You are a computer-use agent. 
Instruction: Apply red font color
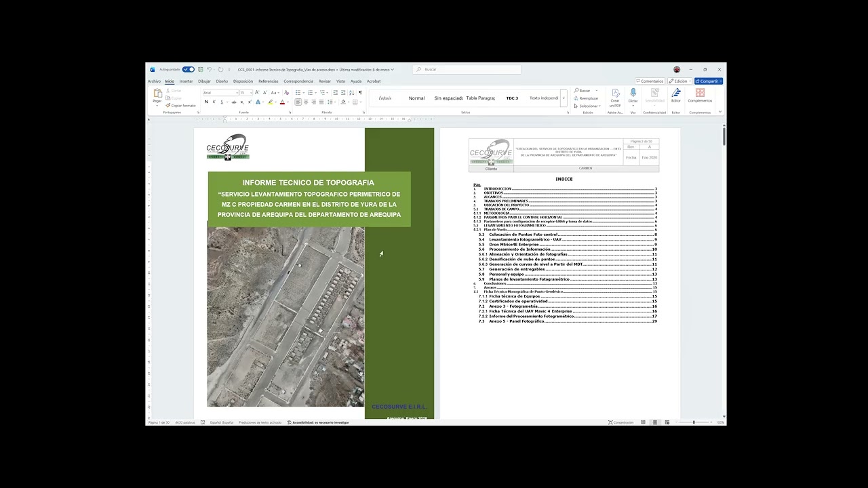tap(281, 102)
